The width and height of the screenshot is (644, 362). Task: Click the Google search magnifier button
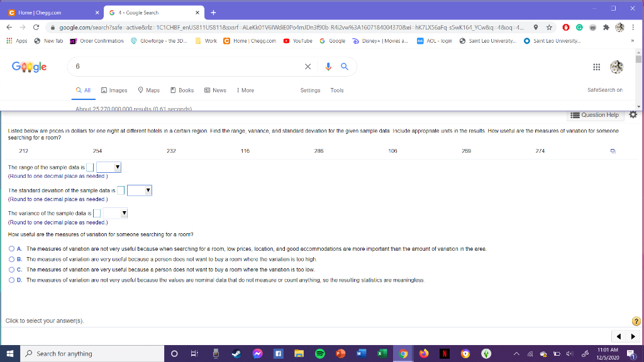[345, 67]
